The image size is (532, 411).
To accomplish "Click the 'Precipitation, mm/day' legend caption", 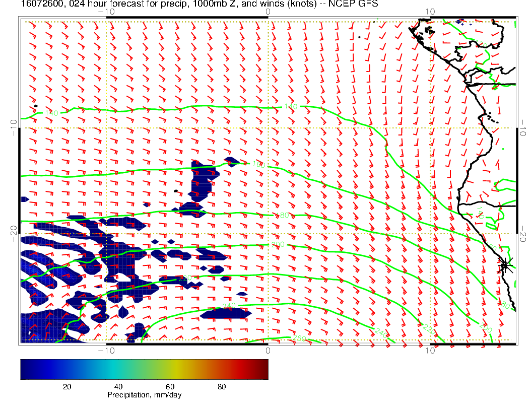I will (x=144, y=395).
